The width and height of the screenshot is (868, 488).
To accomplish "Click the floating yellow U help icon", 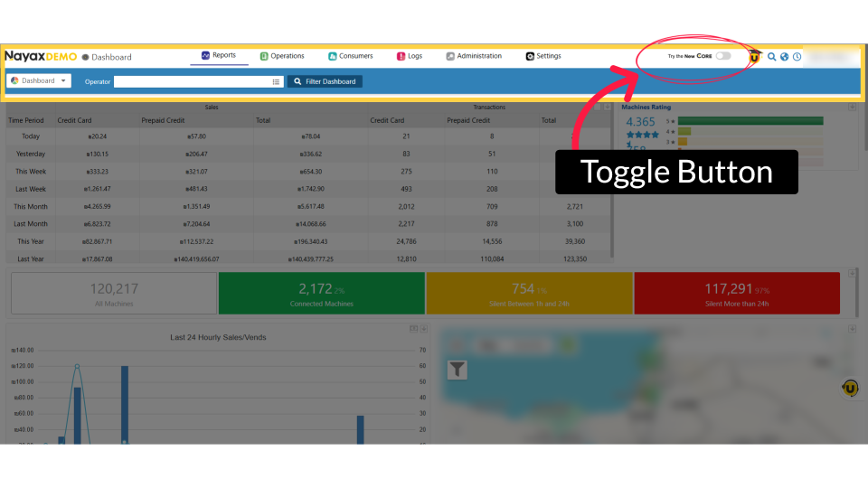I will pyautogui.click(x=850, y=388).
